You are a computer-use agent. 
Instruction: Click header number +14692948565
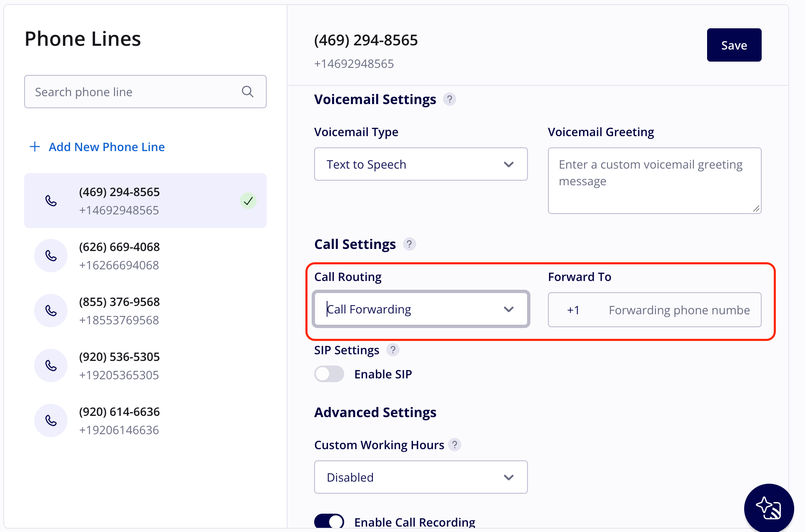[354, 64]
